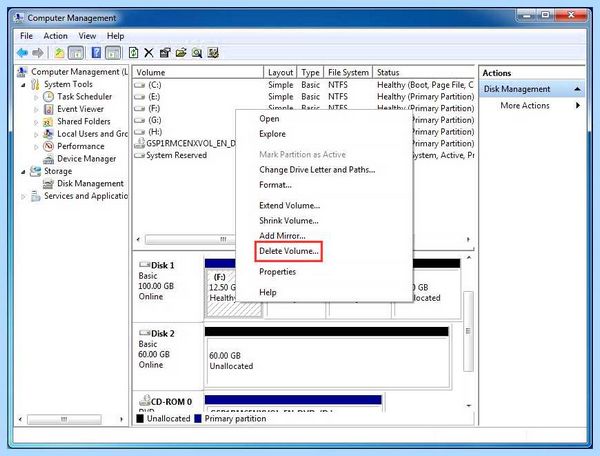This screenshot has height=456, width=600.
Task: Click the Up one level folder icon
Action: click(59, 52)
